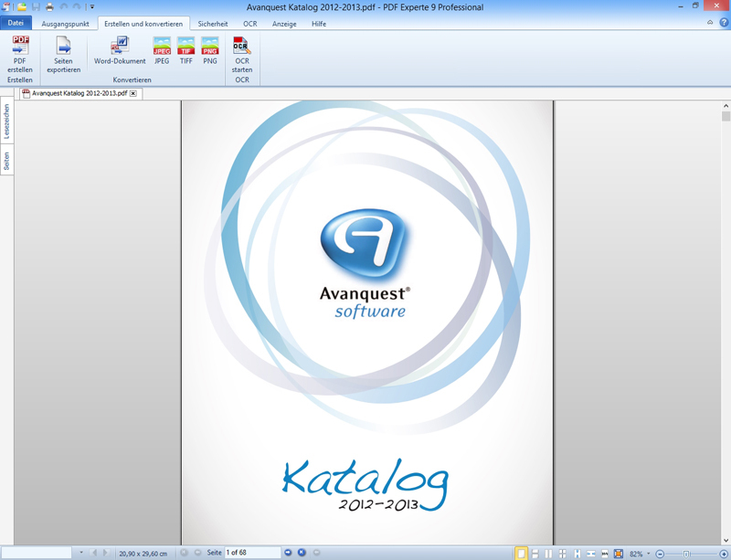Select fit height view icon
This screenshot has width=731, height=560.
[577, 554]
